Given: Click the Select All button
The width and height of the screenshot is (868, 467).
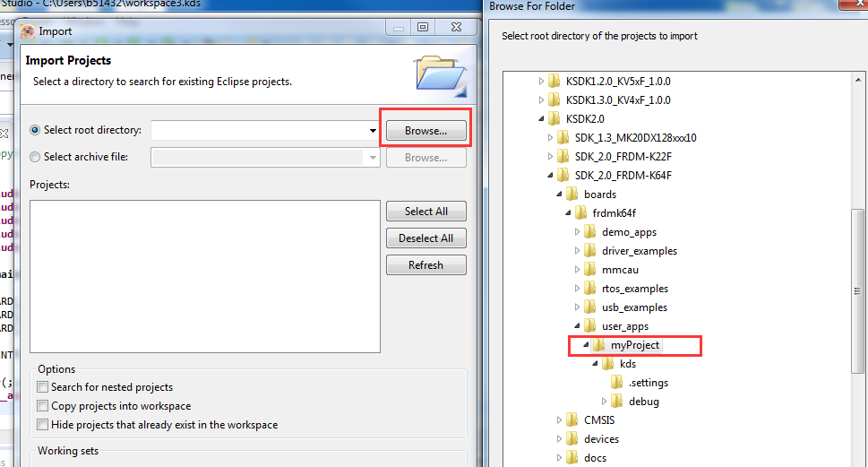Looking at the screenshot, I should coord(425,211).
